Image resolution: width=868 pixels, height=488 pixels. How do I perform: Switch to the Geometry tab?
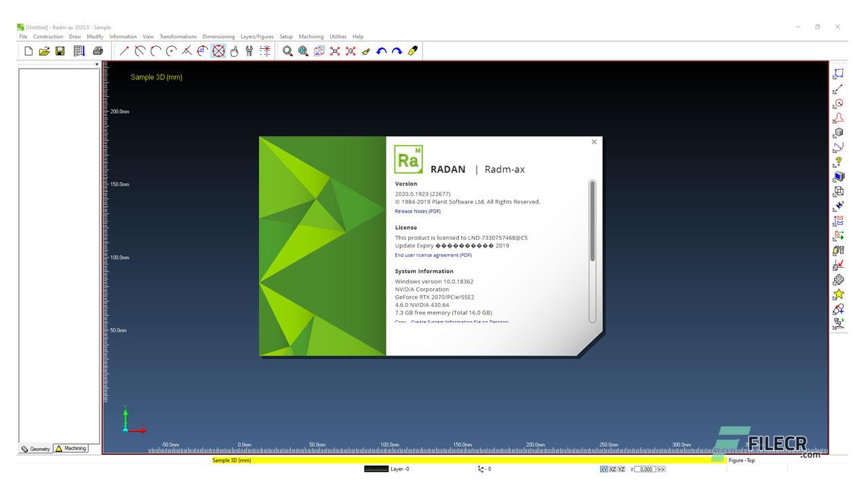coord(36,449)
